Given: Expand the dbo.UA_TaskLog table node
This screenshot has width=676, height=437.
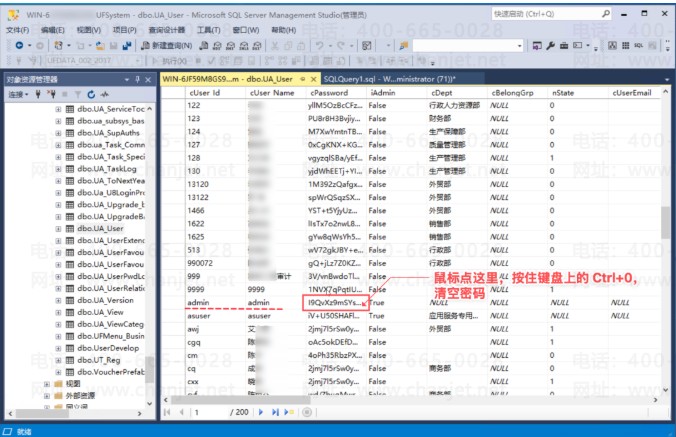Looking at the screenshot, I should [58, 169].
